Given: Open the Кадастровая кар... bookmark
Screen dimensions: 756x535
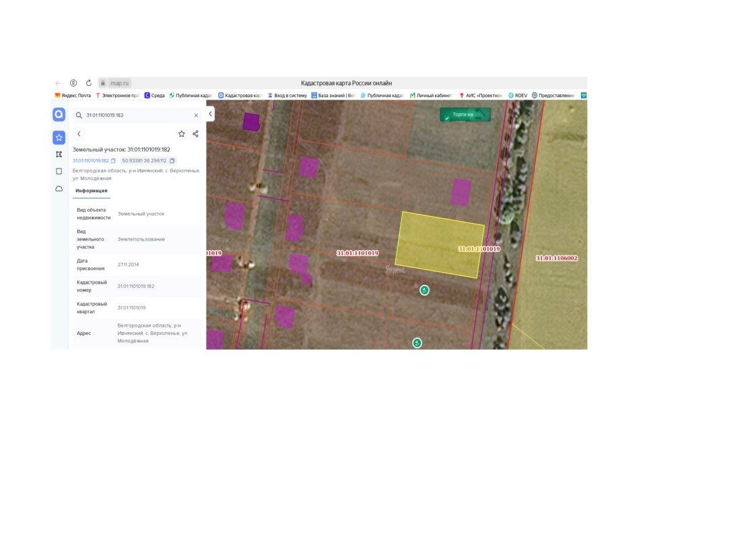Looking at the screenshot, I should coord(240,96).
